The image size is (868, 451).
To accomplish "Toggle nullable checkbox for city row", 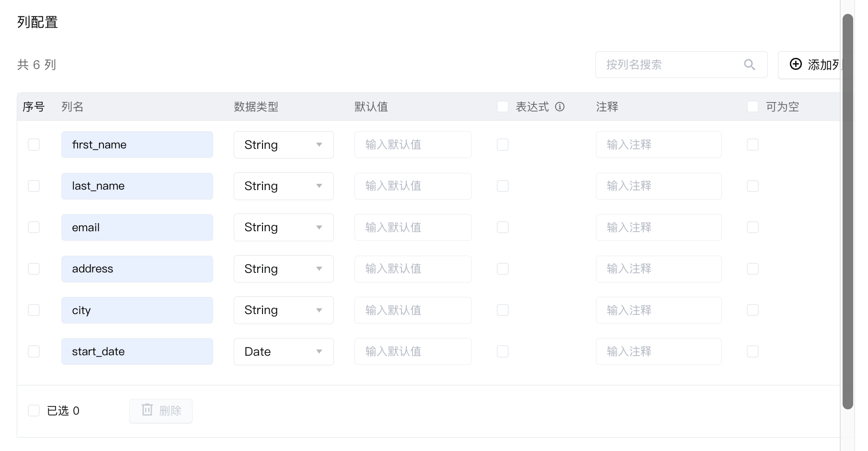I will [x=753, y=310].
